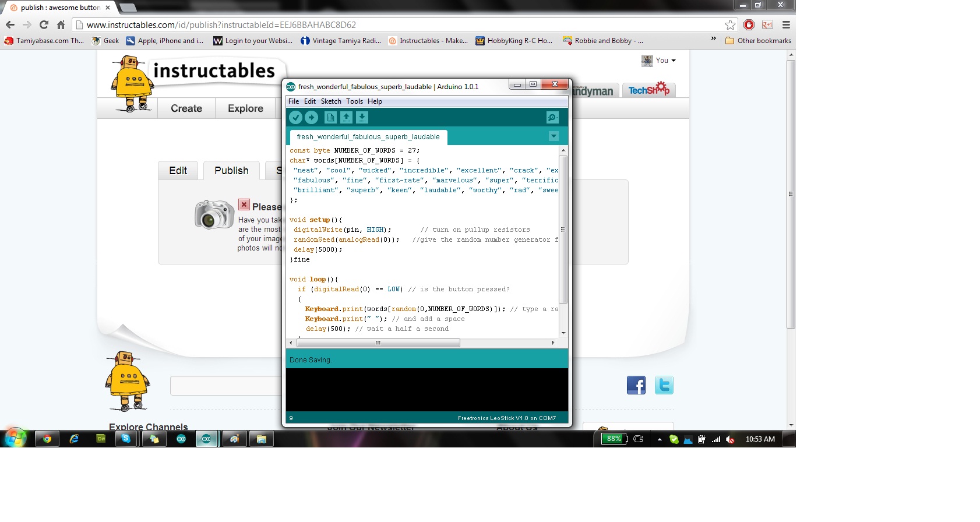Click the Twitter icon on Instructables page

click(664, 385)
